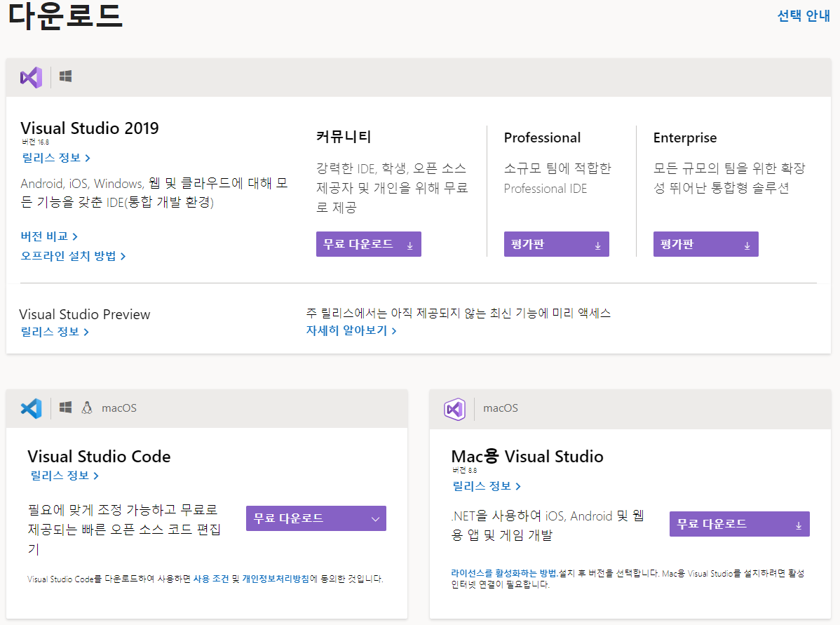
Task: Click the 버전 16.8 version text
Action: [35, 142]
